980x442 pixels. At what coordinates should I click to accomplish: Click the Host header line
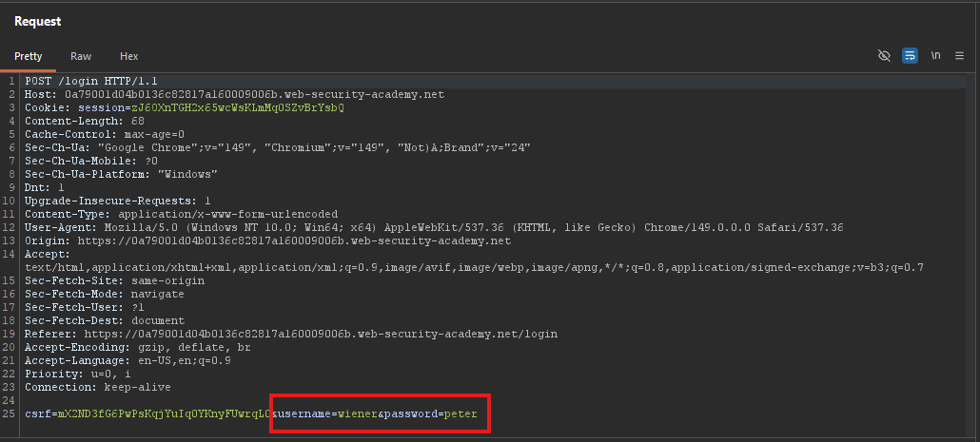tap(234, 94)
